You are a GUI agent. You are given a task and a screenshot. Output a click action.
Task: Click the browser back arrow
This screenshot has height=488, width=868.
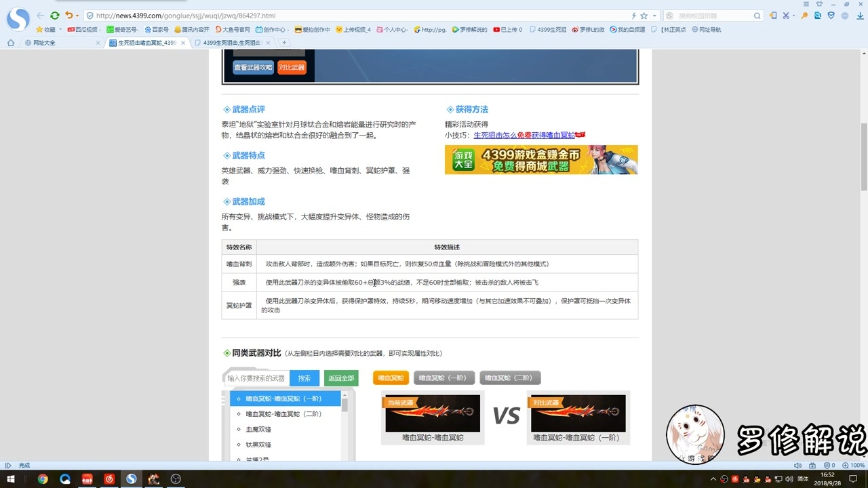[41, 15]
